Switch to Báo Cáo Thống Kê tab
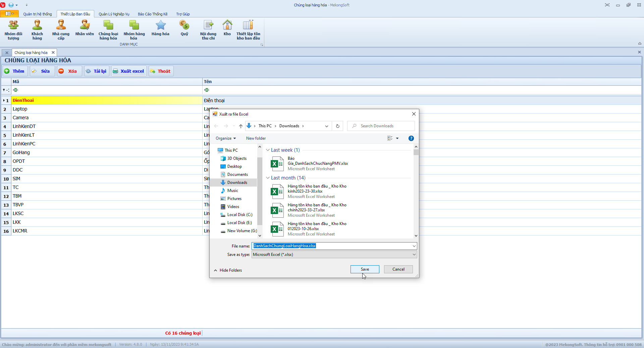This screenshot has height=348, width=644. click(152, 14)
